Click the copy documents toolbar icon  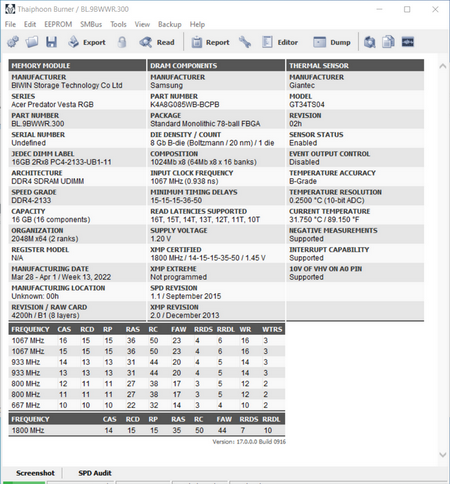tap(388, 42)
